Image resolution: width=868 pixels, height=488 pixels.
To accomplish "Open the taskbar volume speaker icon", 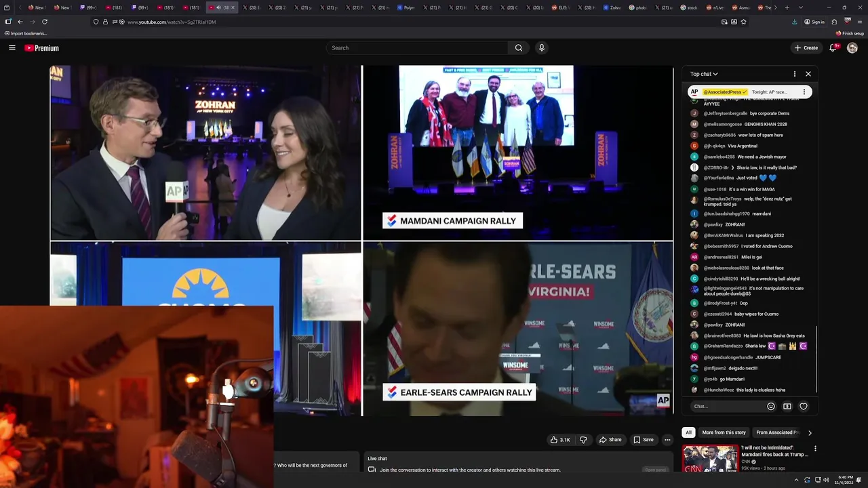I will coord(826,480).
